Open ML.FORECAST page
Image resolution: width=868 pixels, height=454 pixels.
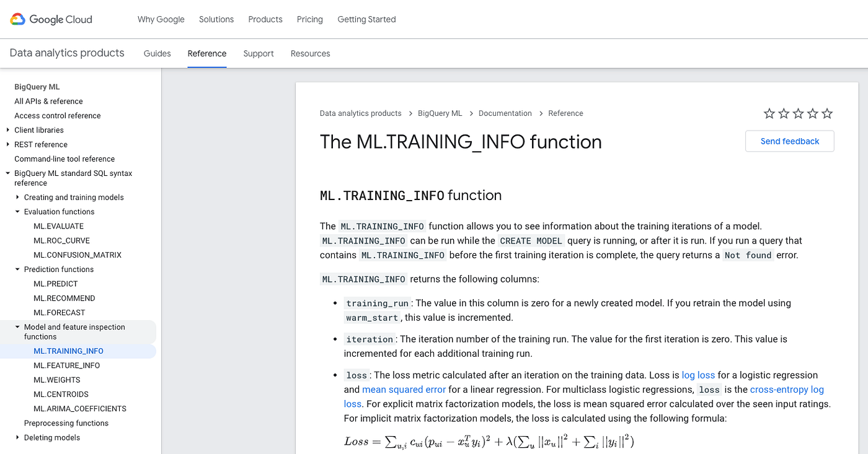coord(60,313)
